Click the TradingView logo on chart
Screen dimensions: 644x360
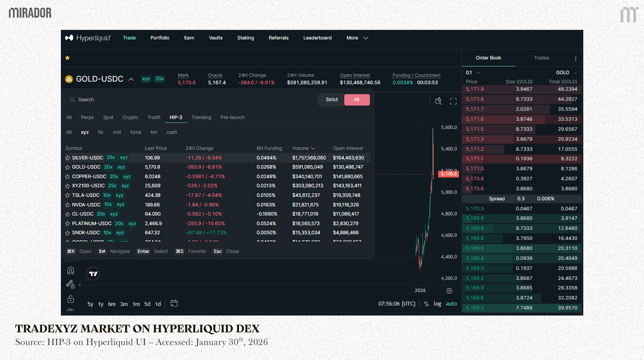click(x=93, y=274)
